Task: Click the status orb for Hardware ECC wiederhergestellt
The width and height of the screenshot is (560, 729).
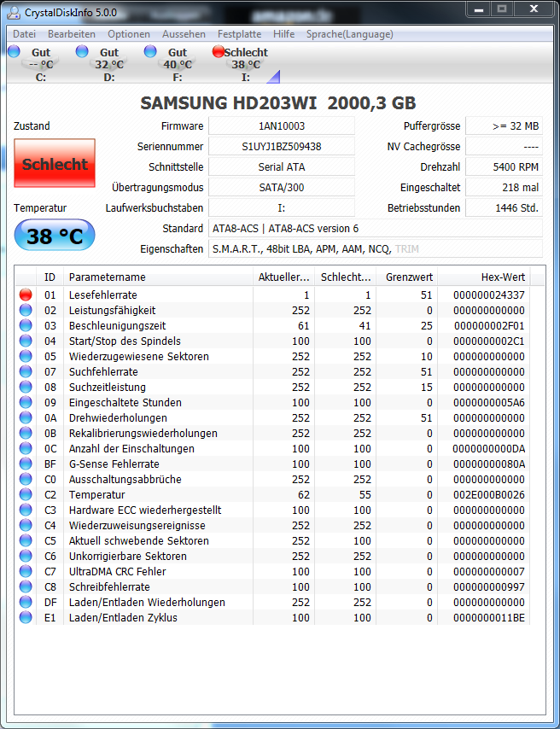Action: pyautogui.click(x=26, y=510)
